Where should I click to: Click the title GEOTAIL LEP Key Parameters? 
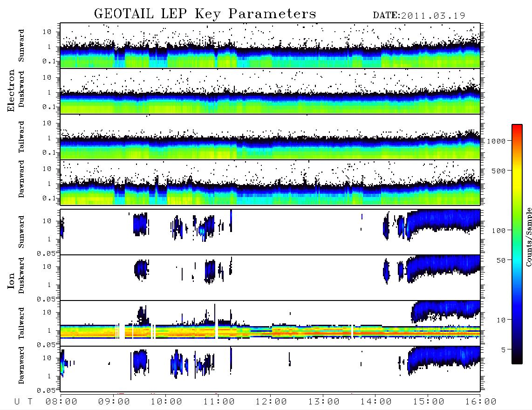205,14
